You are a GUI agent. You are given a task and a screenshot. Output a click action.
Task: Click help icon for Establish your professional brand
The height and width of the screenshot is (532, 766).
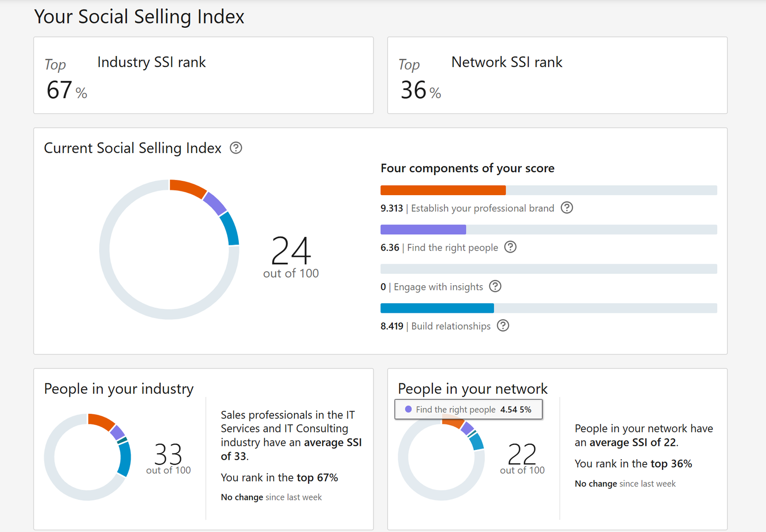tap(567, 208)
